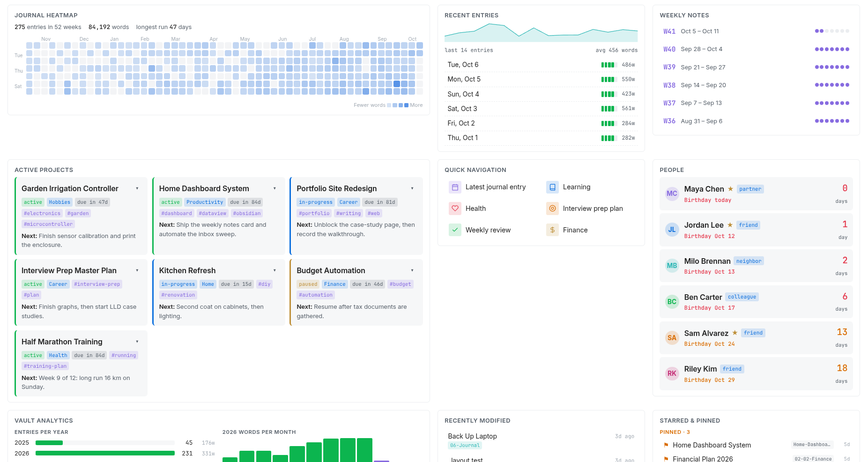This screenshot has height=462, width=868.
Task: Expand the Budget Automation card menu
Action: tap(412, 270)
